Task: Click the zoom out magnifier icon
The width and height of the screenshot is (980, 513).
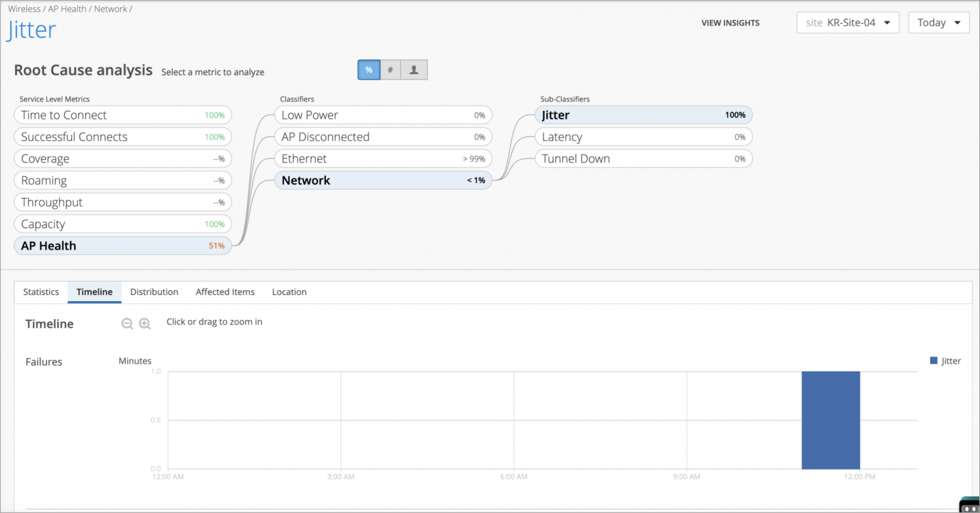Action: tap(127, 324)
